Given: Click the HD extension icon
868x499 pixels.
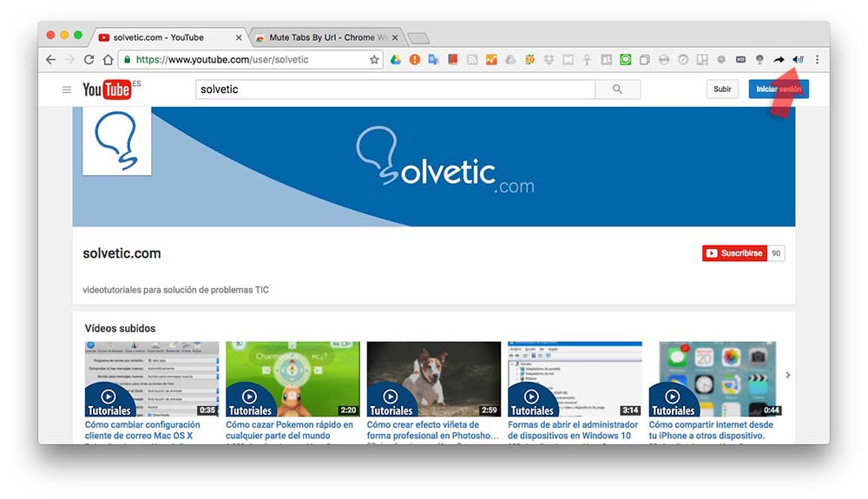Looking at the screenshot, I should coord(740,59).
